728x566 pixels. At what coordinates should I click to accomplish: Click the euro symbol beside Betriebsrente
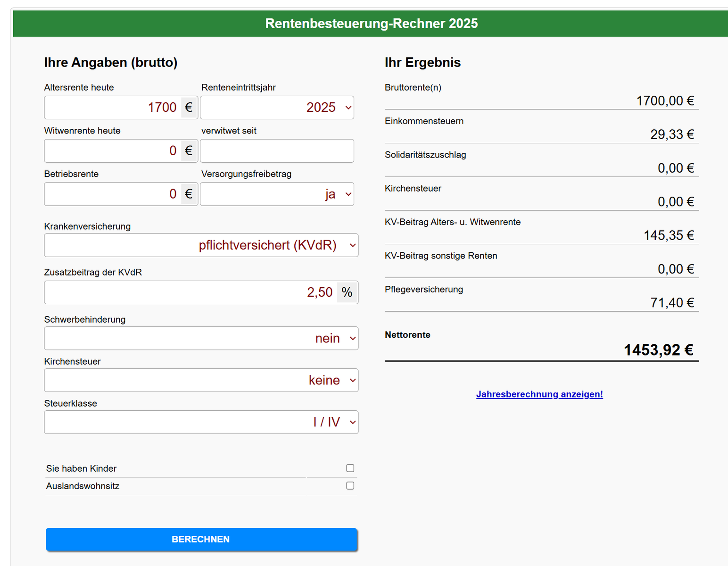(x=189, y=194)
